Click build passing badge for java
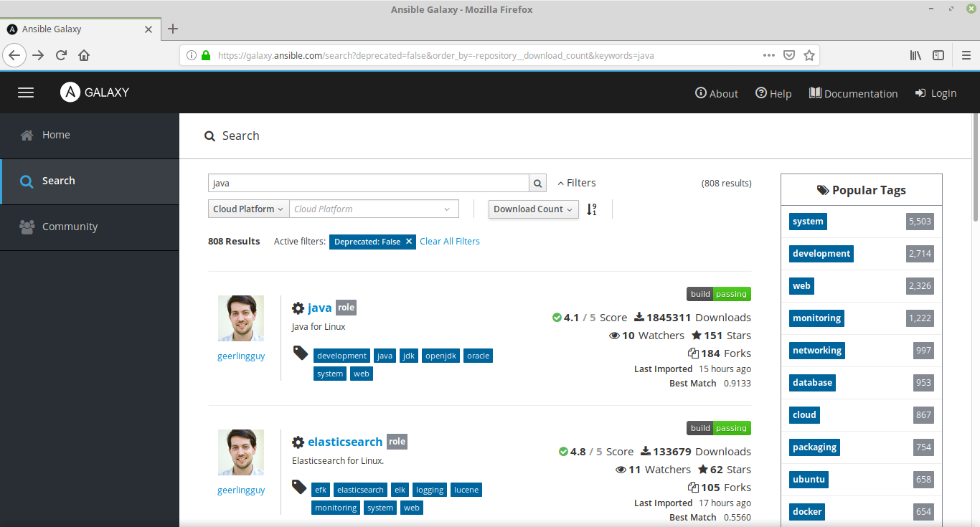 (x=719, y=294)
